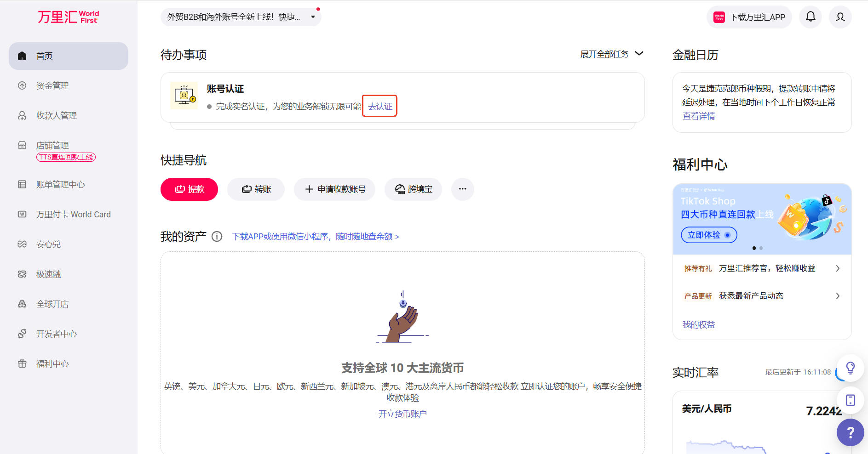
Task: Open the user profile icon
Action: click(840, 17)
